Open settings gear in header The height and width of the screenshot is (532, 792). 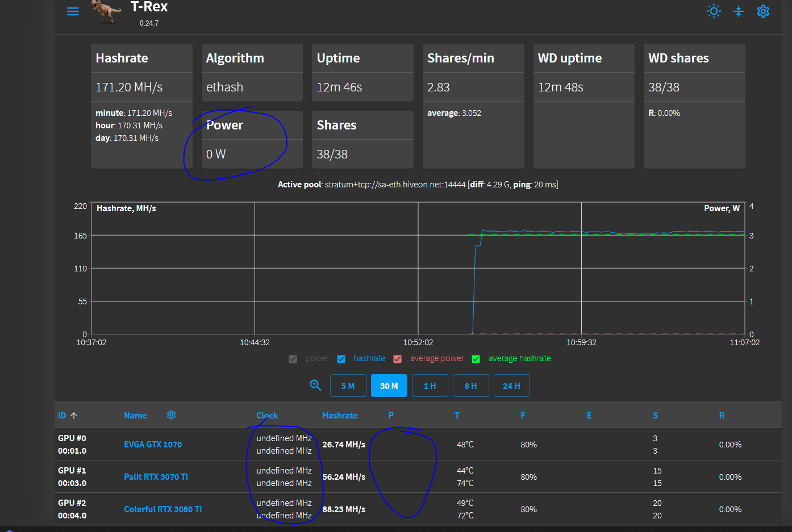(x=763, y=11)
